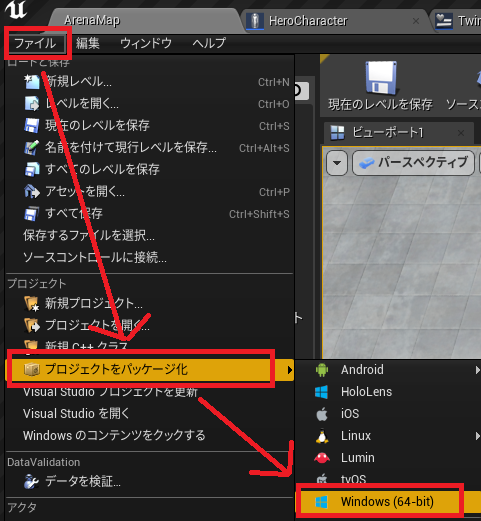Viewport: 481px width, 521px height.
Task: Expand the Linux submenu arrow
Action: (x=478, y=436)
